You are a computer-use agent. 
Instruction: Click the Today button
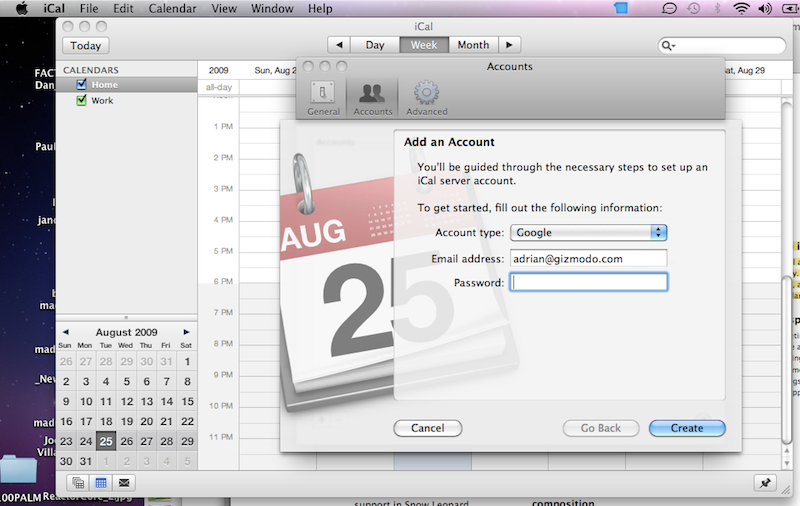coord(85,45)
